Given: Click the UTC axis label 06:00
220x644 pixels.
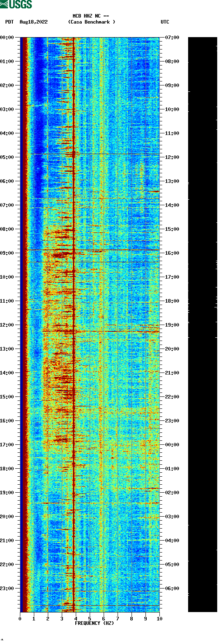Looking at the screenshot, I should click(x=172, y=589).
